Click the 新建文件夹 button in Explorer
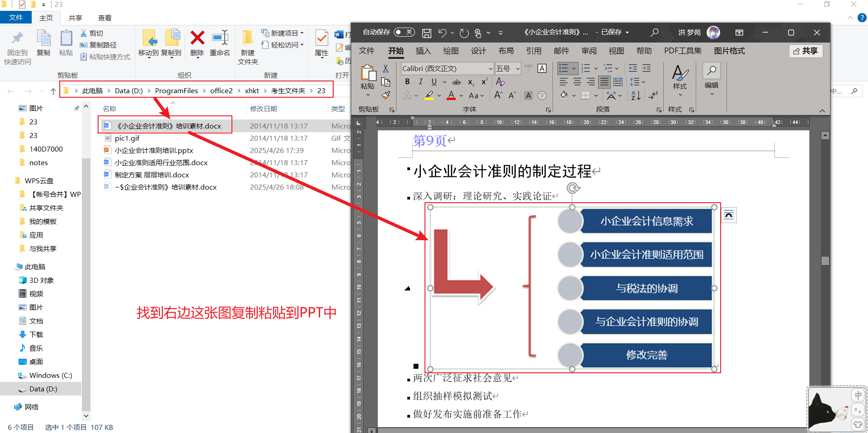This screenshot has width=868, height=433. click(248, 48)
